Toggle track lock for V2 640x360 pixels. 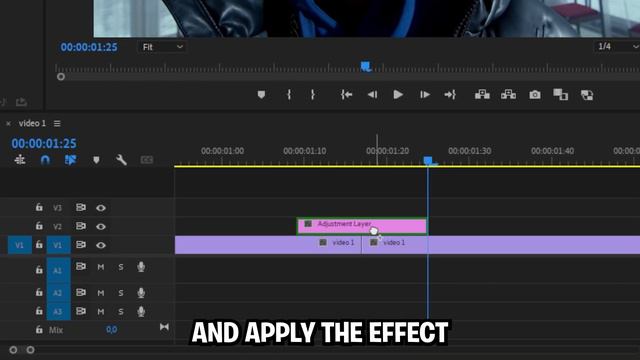coord(39,226)
